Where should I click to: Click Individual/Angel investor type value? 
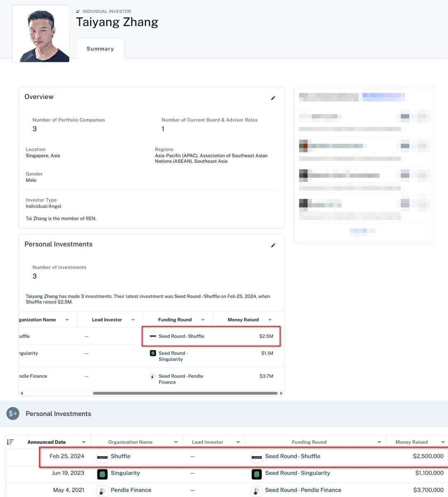tap(43, 206)
